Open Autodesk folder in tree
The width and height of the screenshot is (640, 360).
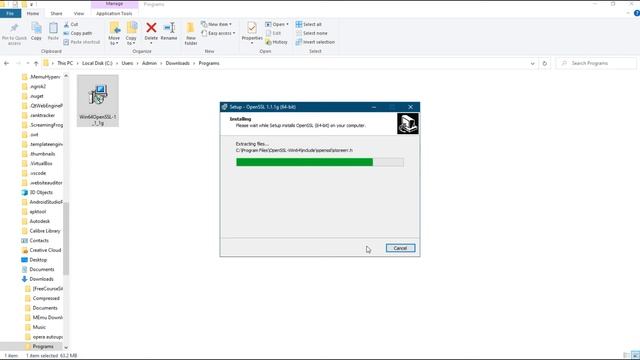click(40, 221)
